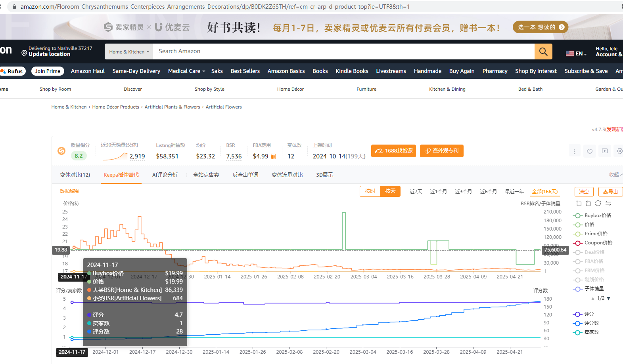Select the 近1个月 time range
623x364 pixels.
click(x=438, y=192)
